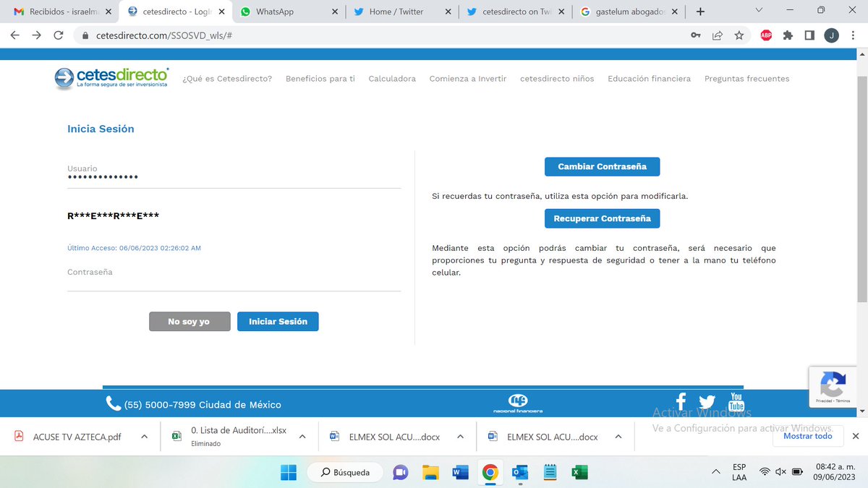Click the cetesdirecto logo
The image size is (868, 488).
click(x=112, y=78)
